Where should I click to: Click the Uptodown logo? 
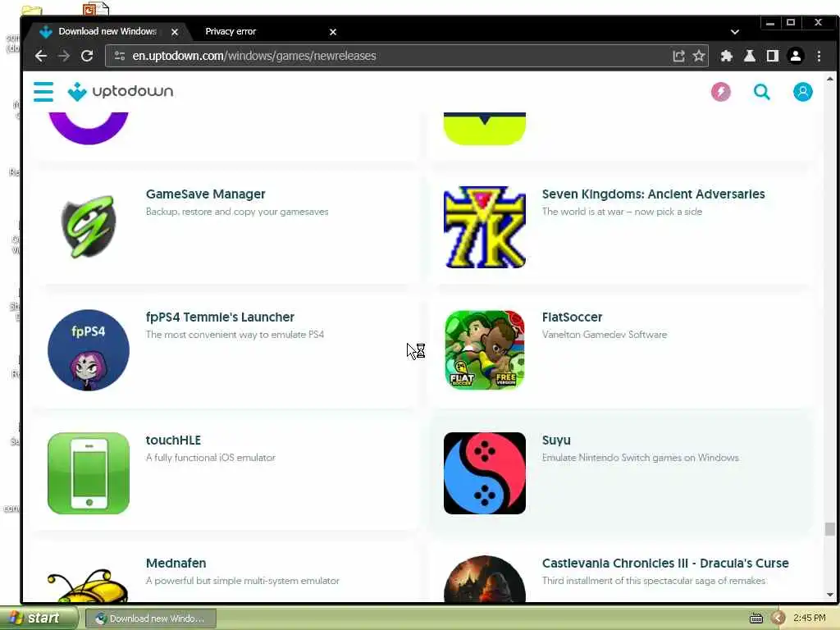[x=121, y=92]
